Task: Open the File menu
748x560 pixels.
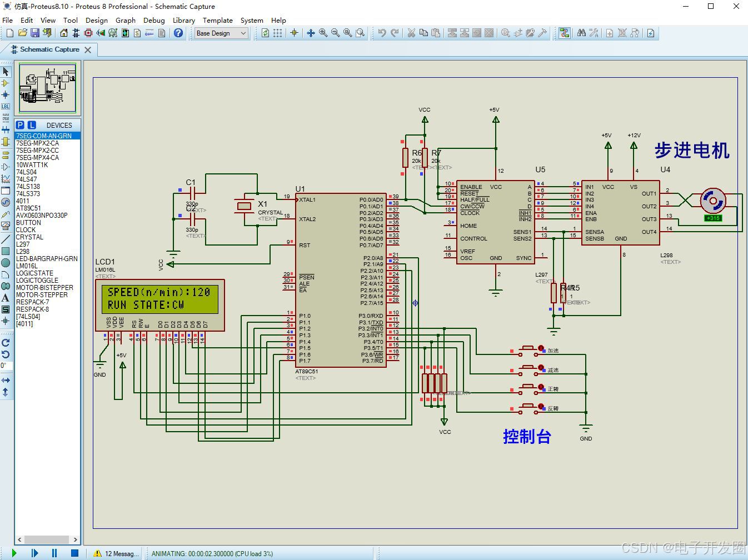Action: pyautogui.click(x=8, y=20)
